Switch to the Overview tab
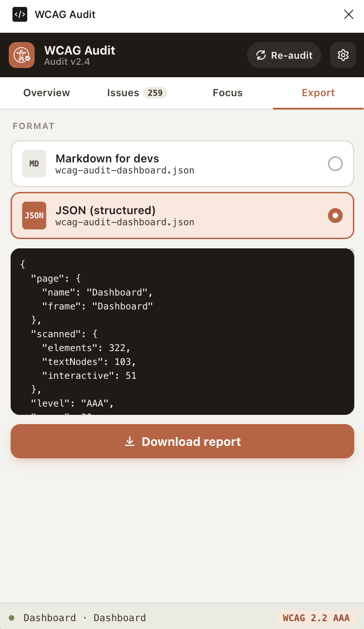Viewport: 364px width, 629px height. [47, 93]
